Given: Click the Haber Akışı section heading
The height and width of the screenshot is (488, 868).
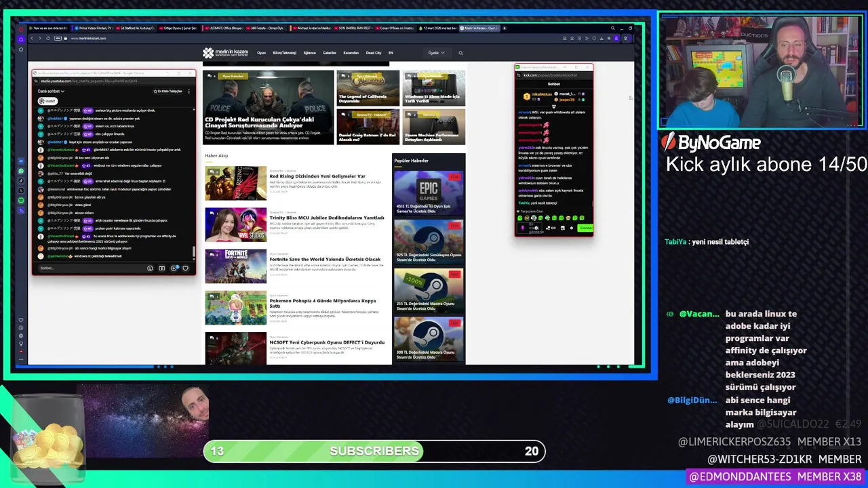Looking at the screenshot, I should point(216,156).
